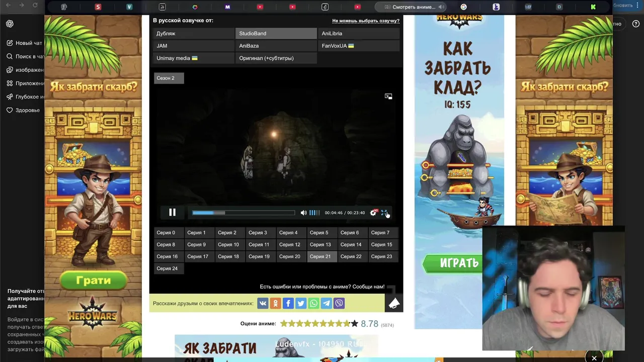Open Новый чат in ChatGPT sidebar
This screenshot has height=362, width=644.
click(25, 43)
